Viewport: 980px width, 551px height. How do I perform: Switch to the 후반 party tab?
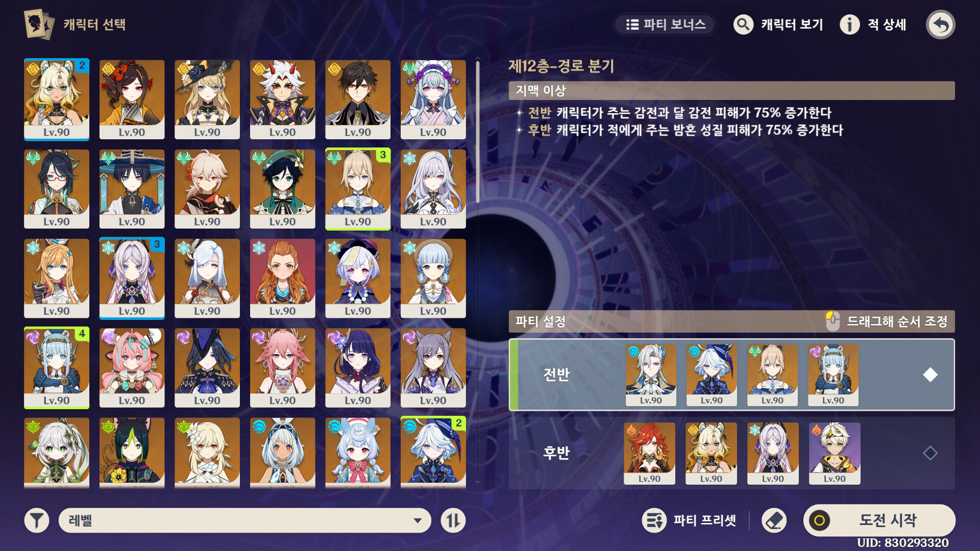point(556,453)
